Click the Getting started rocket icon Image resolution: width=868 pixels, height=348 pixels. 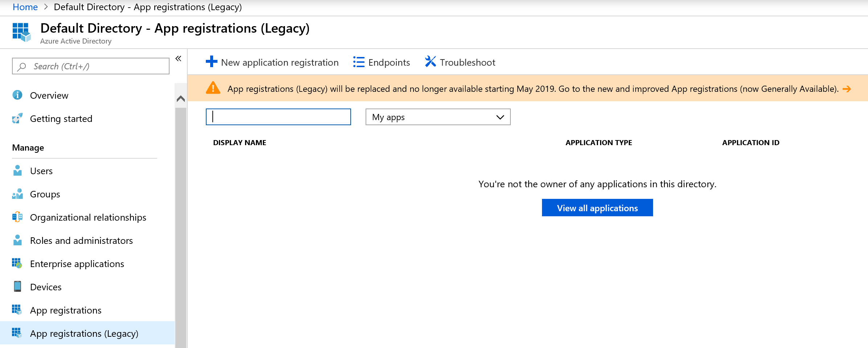pyautogui.click(x=17, y=118)
